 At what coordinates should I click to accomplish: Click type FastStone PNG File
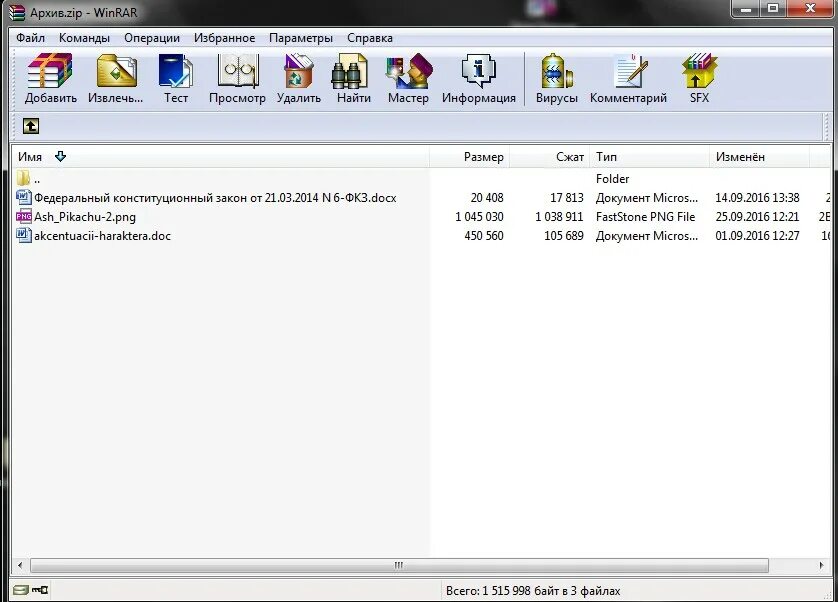pyautogui.click(x=646, y=217)
